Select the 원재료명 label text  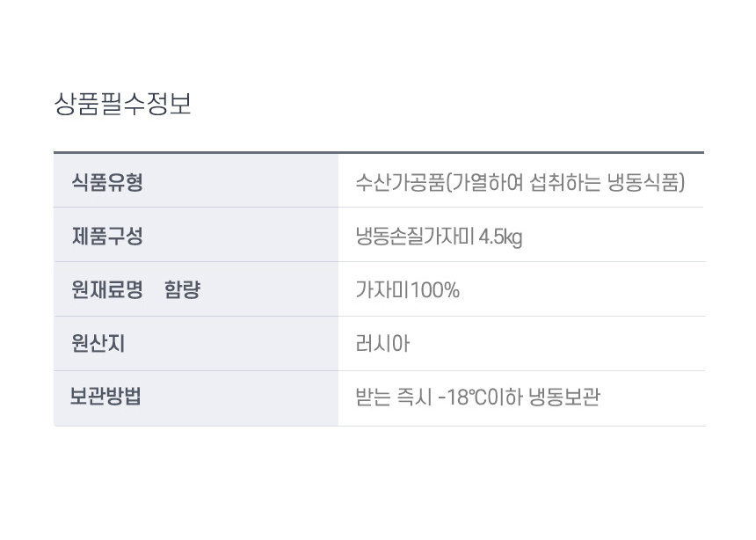[107, 289]
